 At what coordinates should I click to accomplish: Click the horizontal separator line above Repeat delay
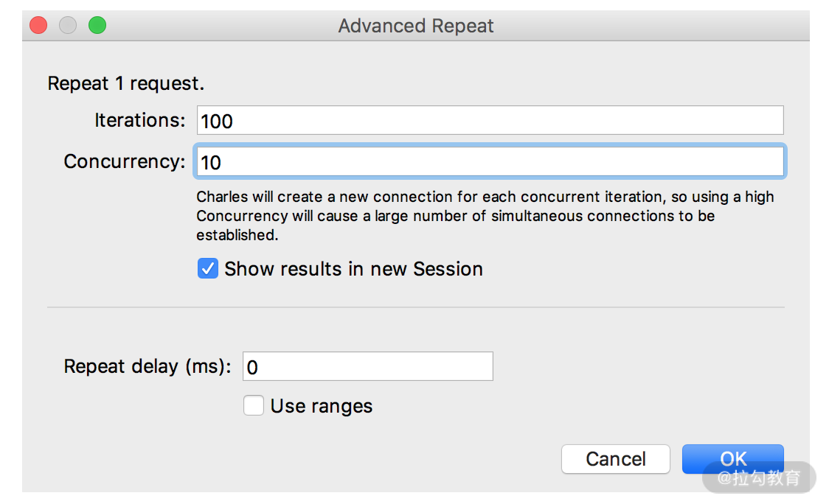click(415, 307)
